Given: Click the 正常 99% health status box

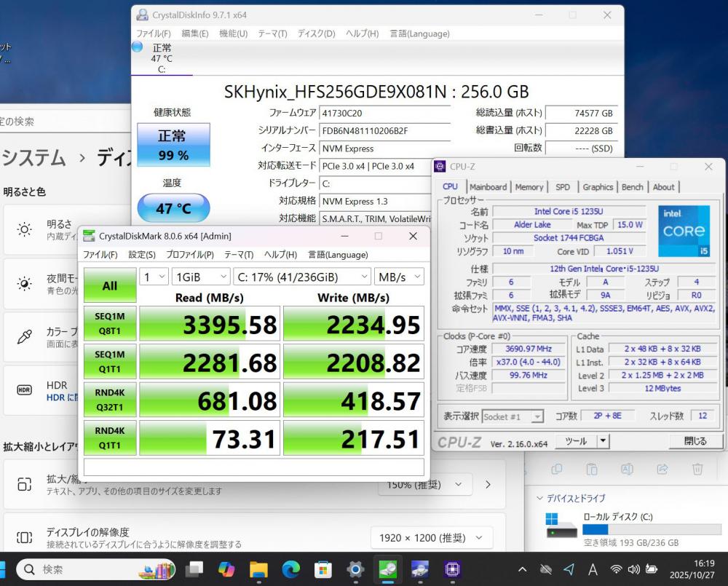Looking at the screenshot, I should (173, 144).
